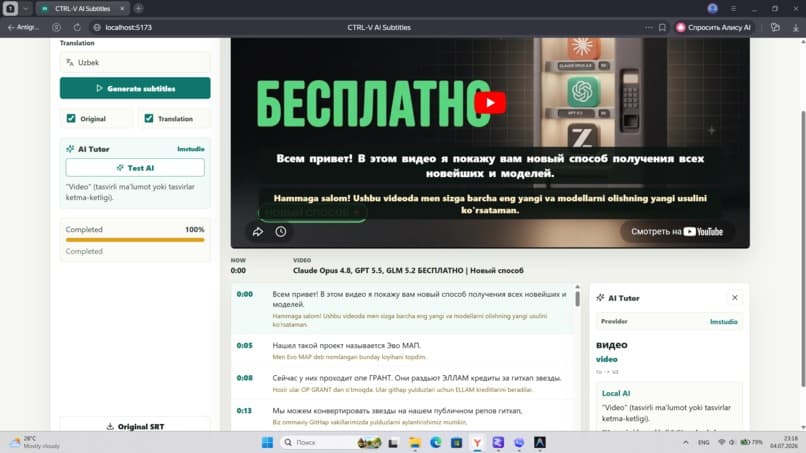Screen dimensions: 806x453
Task: Jump to subtitle timestamp 0:13
Action: [245, 410]
